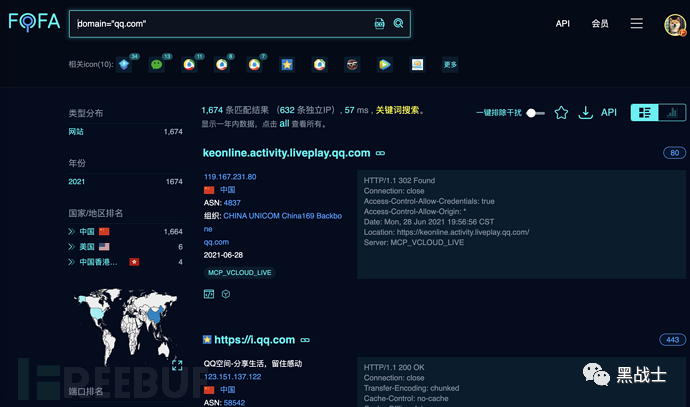Click the port 443 badge
Viewport: 690px width, 407px height.
(x=672, y=340)
